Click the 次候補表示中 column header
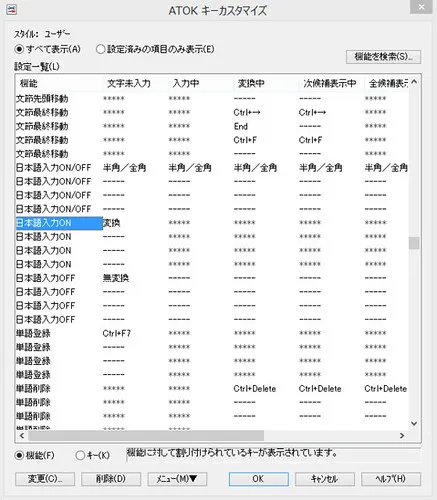Screen dimensions: 437x500 pos(331,83)
